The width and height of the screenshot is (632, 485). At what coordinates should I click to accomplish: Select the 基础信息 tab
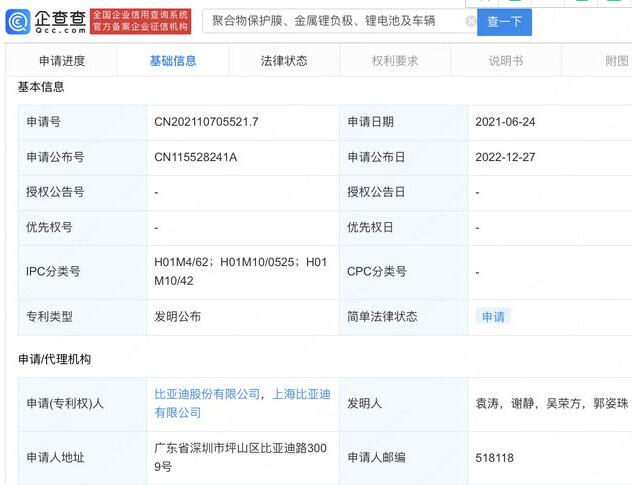point(173,61)
